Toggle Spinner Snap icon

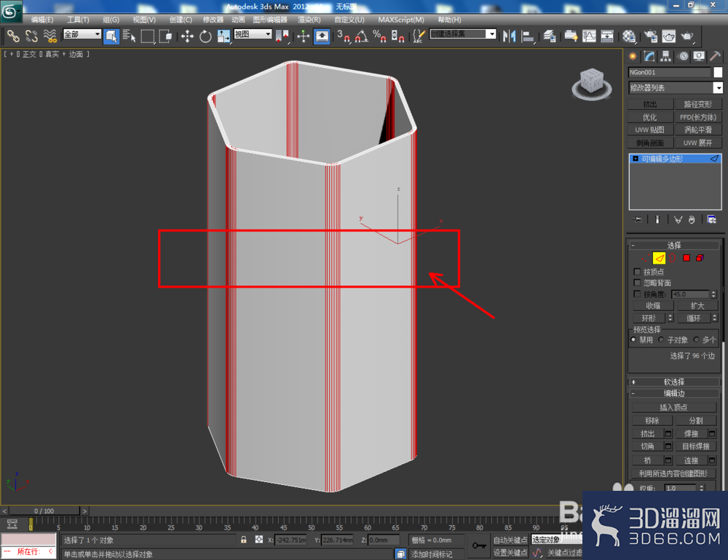point(397,36)
